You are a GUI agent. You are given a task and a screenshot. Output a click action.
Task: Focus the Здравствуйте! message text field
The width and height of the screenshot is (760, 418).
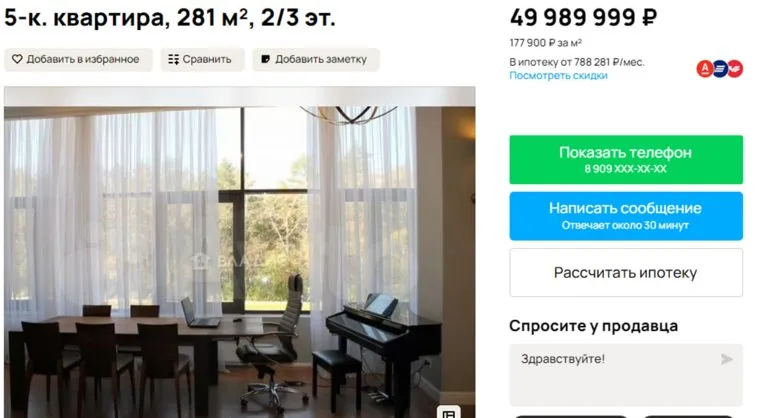tap(626, 375)
